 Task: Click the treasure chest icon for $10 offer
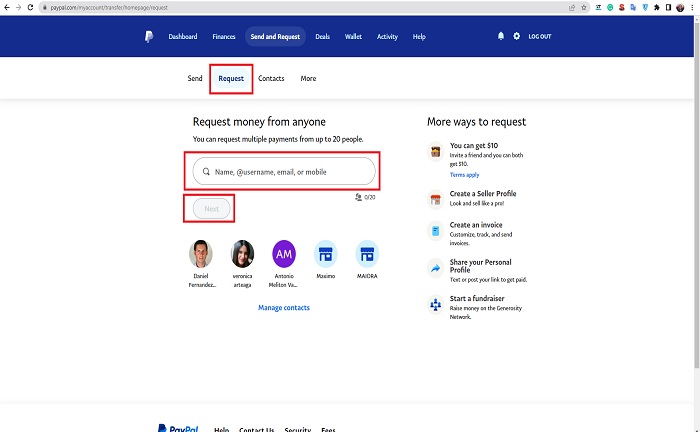tap(435, 152)
